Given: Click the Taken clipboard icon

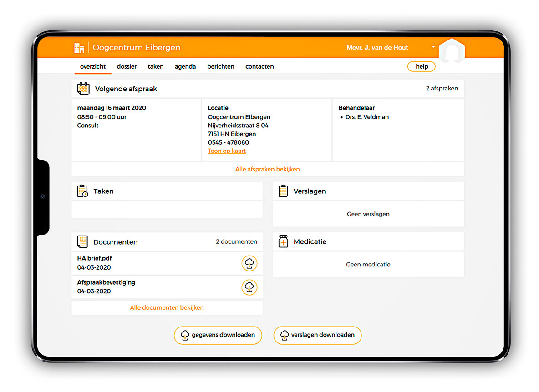Looking at the screenshot, I should (82, 191).
